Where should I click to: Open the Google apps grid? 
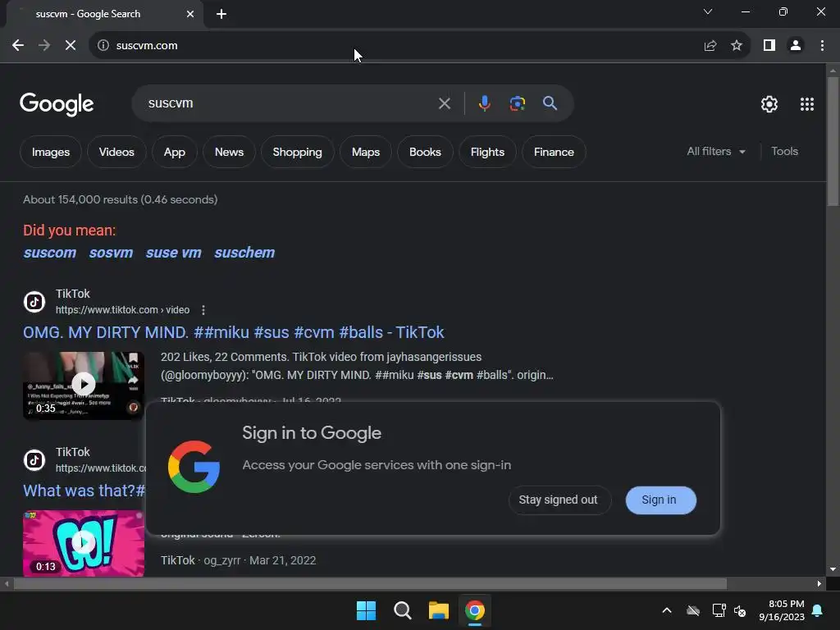[807, 104]
